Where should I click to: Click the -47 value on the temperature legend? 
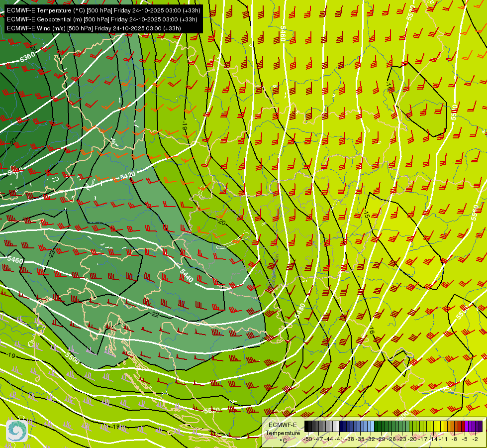click(x=319, y=439)
